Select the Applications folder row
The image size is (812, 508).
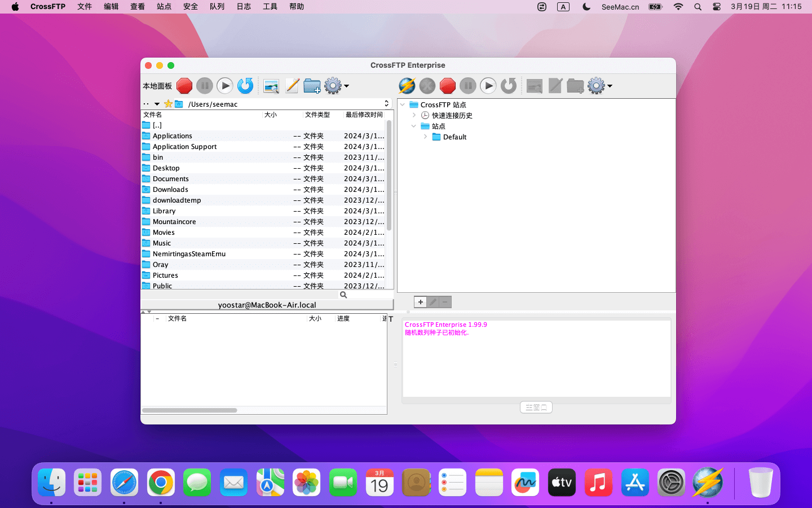click(263, 136)
